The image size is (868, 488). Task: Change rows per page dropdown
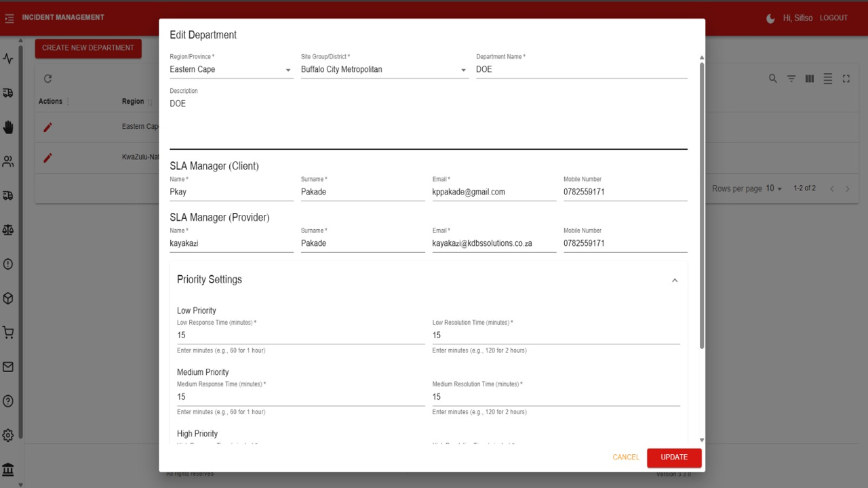[x=774, y=188]
